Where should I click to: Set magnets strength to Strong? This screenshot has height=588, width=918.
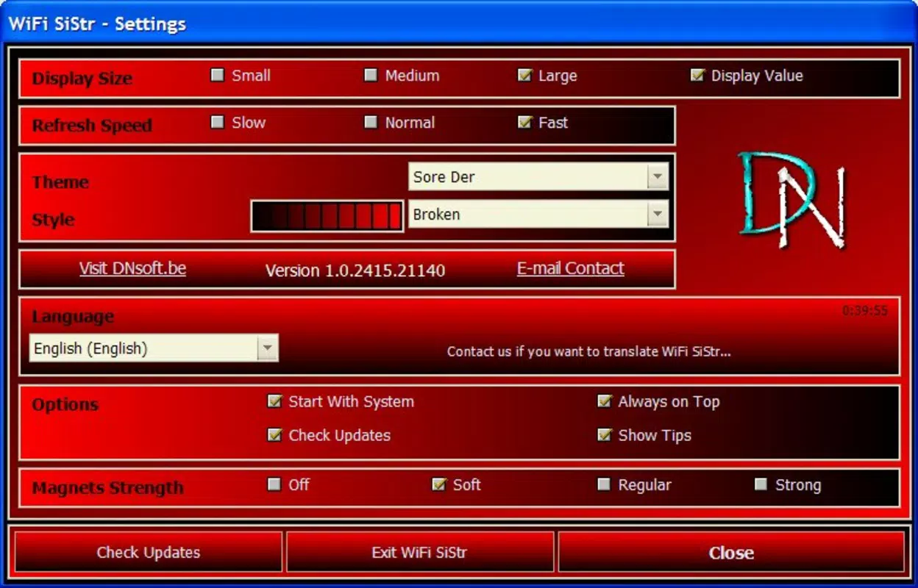pyautogui.click(x=761, y=484)
